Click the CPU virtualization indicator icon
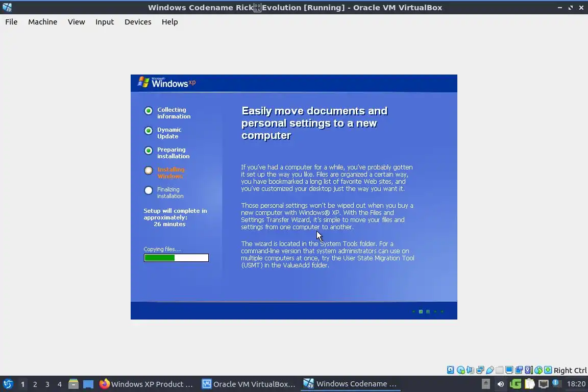 [x=529, y=370]
